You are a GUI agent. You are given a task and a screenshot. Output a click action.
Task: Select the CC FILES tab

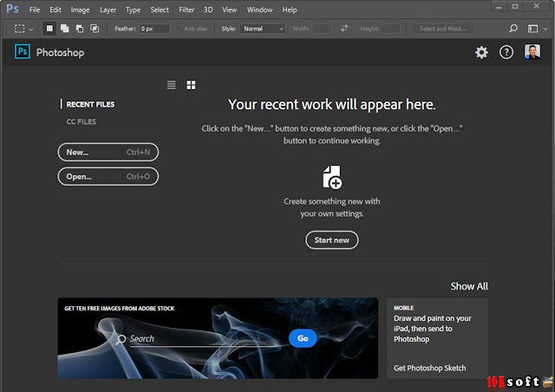[81, 121]
